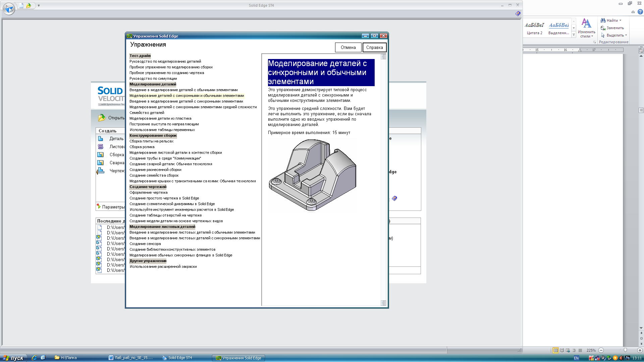Open 'Оформление чертежа' exercise
Screen dimensions: 644x362
pyautogui.click(x=149, y=192)
